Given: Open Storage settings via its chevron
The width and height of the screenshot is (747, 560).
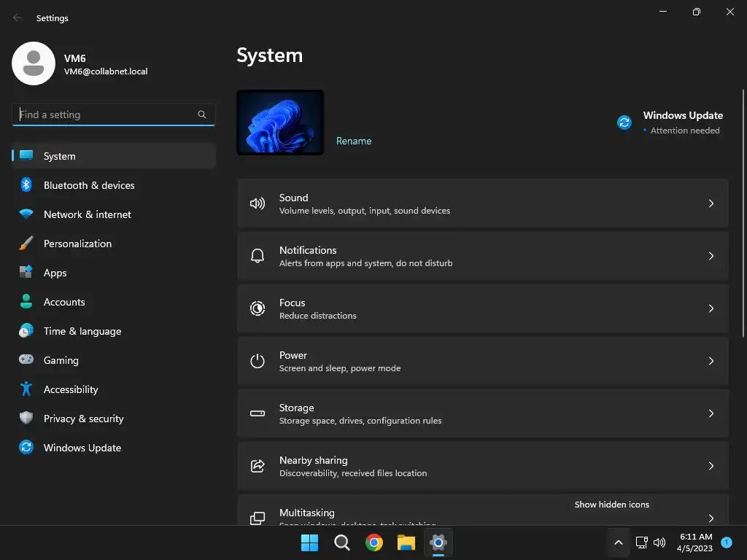Looking at the screenshot, I should pos(711,413).
